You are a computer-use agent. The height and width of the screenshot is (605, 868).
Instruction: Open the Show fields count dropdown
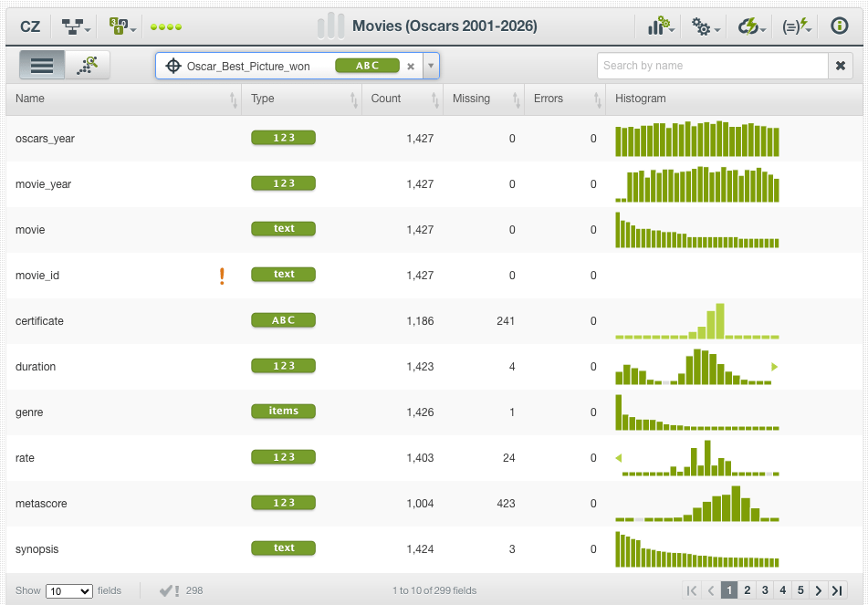(x=68, y=590)
